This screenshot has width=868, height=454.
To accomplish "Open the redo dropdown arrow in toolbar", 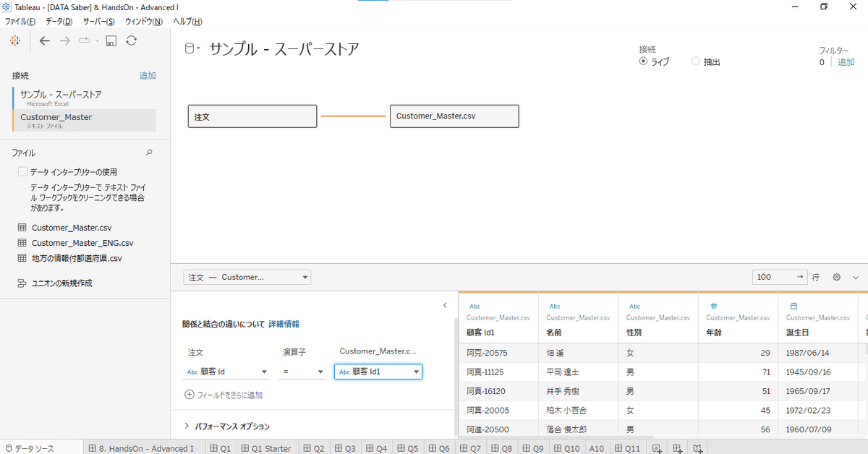I will [x=97, y=41].
